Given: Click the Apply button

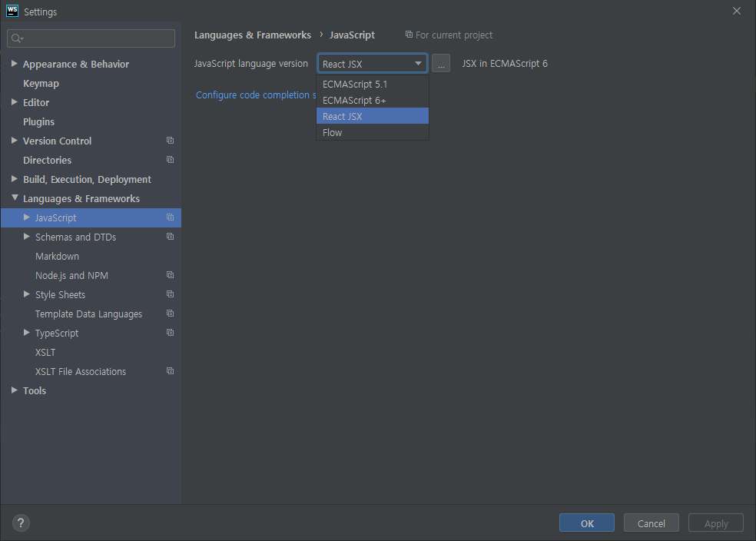Looking at the screenshot, I should (x=716, y=523).
